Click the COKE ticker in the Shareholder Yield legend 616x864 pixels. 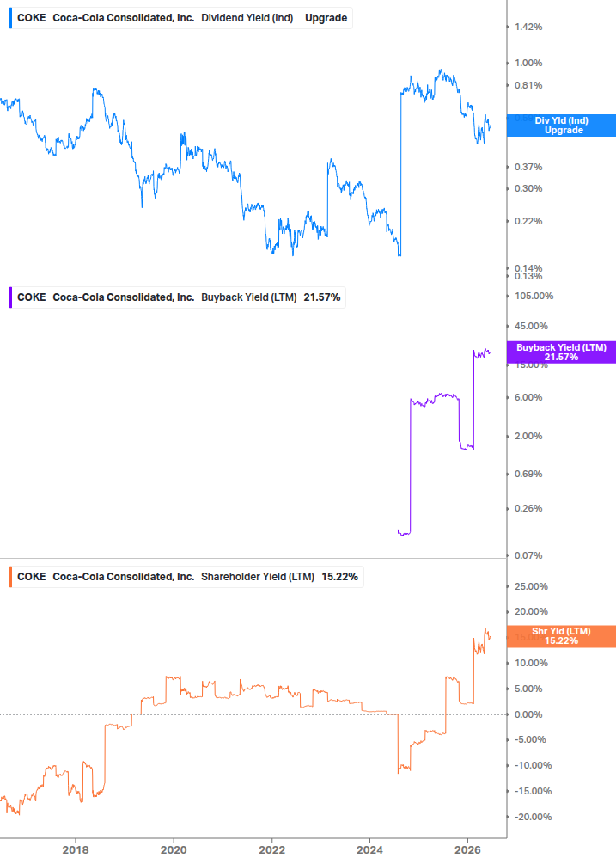32,577
